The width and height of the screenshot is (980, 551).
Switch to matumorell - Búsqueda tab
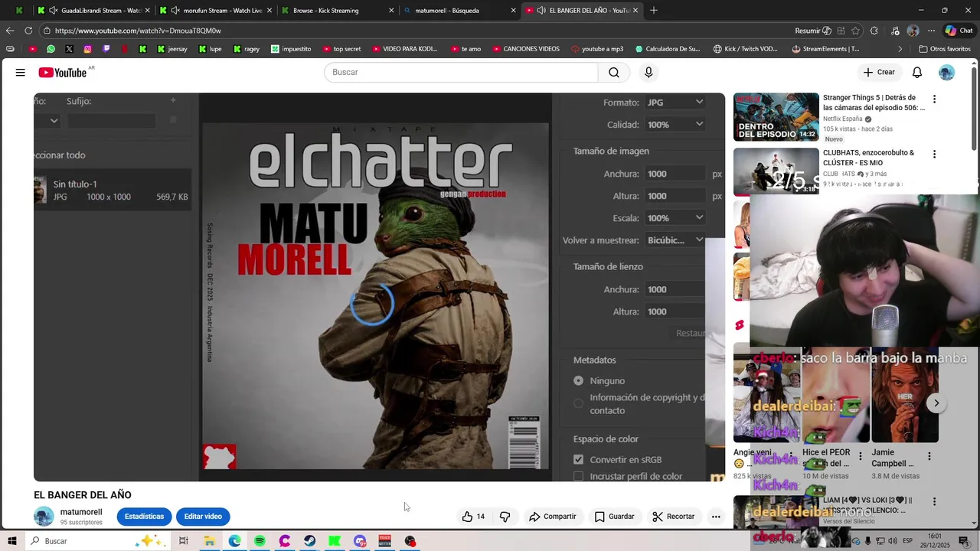[x=459, y=11]
